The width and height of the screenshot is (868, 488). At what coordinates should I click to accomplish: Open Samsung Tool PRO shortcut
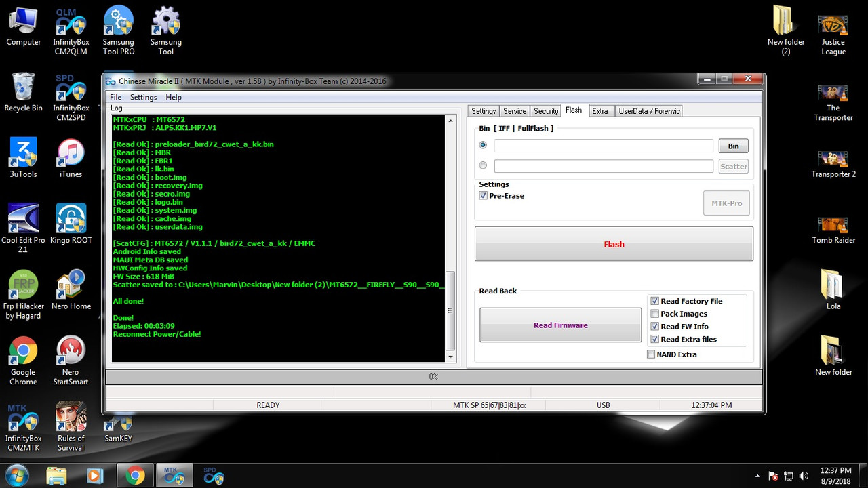click(119, 32)
